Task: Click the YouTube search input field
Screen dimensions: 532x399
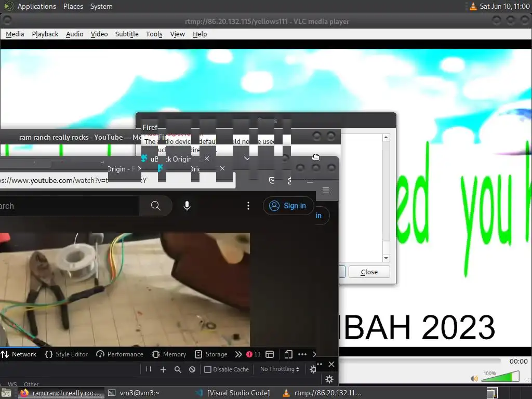Action: (x=70, y=206)
